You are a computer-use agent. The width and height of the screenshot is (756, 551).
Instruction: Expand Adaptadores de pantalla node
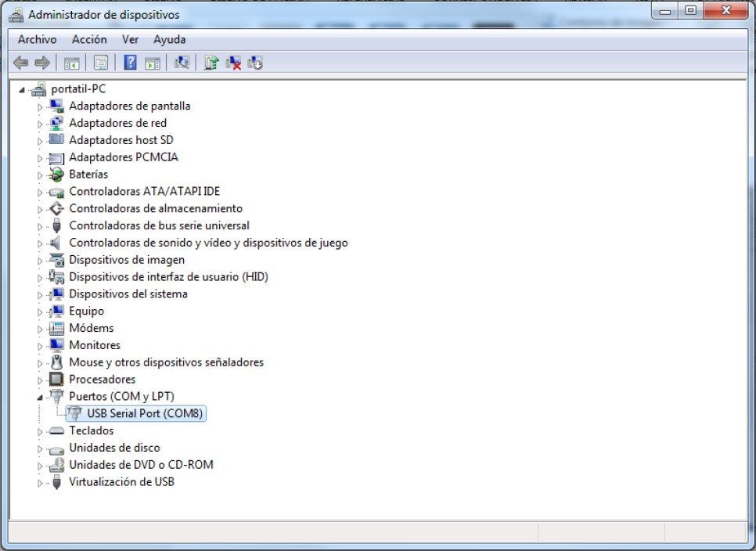pyautogui.click(x=40, y=107)
